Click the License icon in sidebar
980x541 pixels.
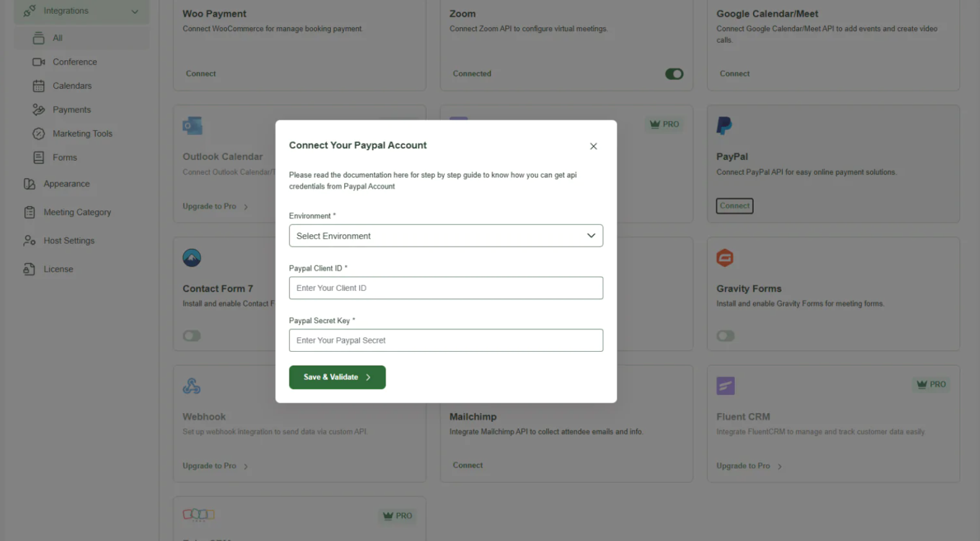coord(29,269)
